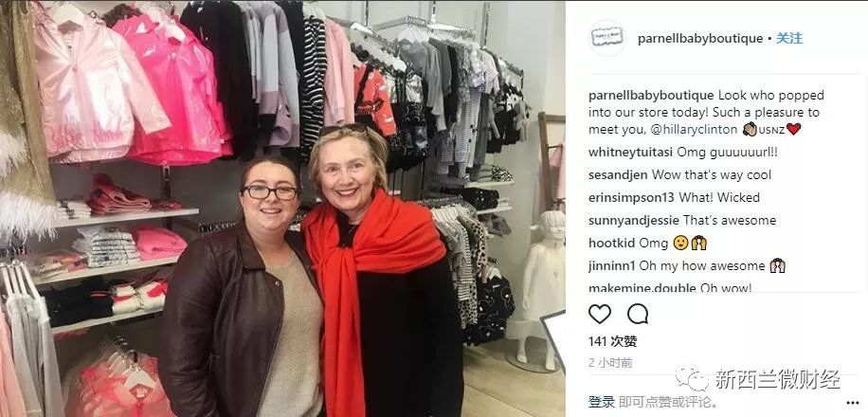Click the heart like icon
Screen dimensions: 868x417
tap(600, 314)
